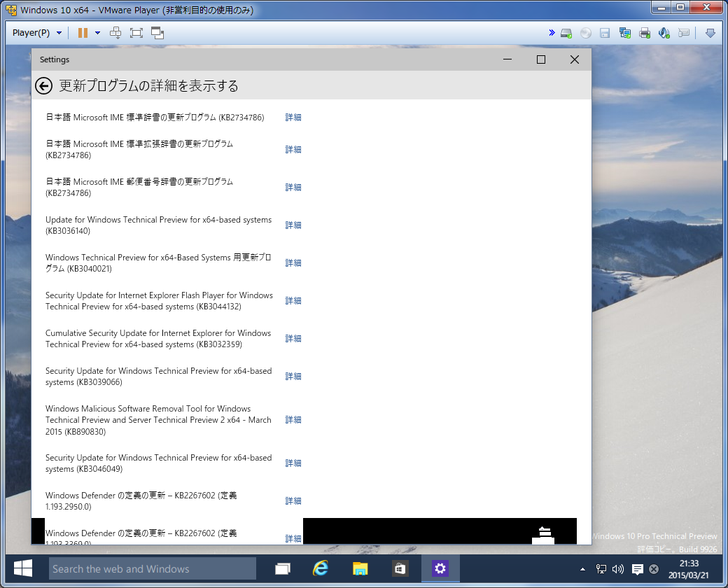Screen dimensions: 728x588
Task: Open details for Security Update KB3046049
Action: tap(293, 463)
